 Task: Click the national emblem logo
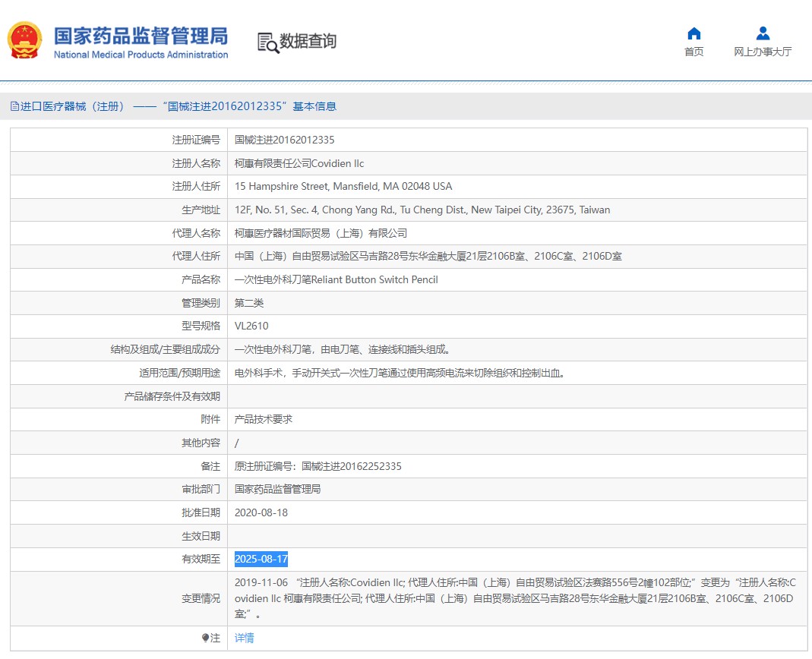pyautogui.click(x=24, y=40)
